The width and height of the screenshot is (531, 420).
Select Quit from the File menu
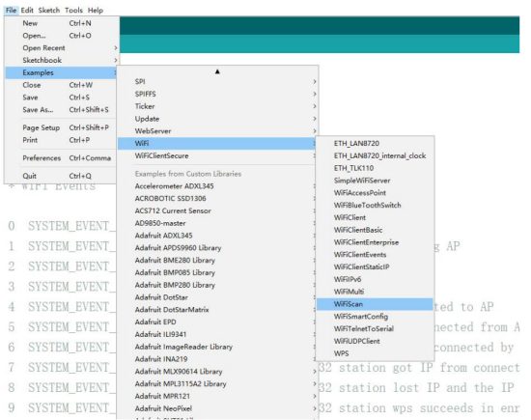coord(62,176)
